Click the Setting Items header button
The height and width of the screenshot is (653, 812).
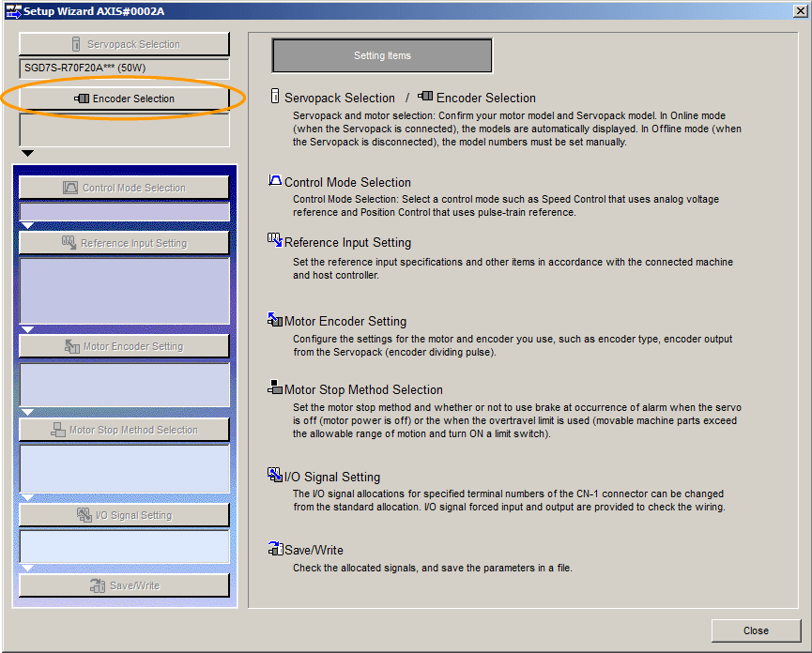[382, 56]
